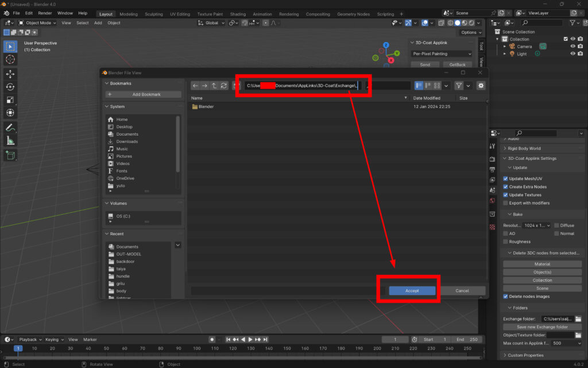Open the file browser filter funnel icon

pyautogui.click(x=459, y=85)
